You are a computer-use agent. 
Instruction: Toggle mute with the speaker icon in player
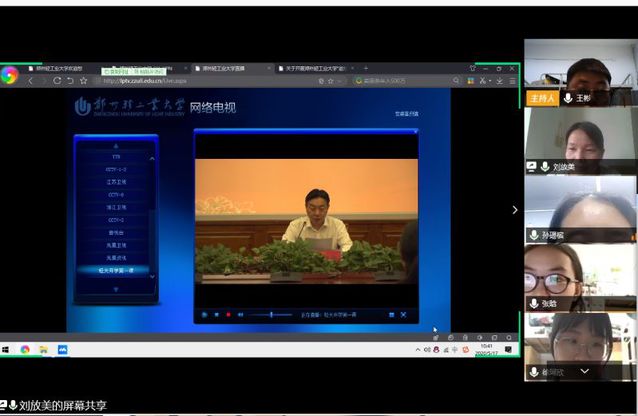pyautogui.click(x=240, y=314)
